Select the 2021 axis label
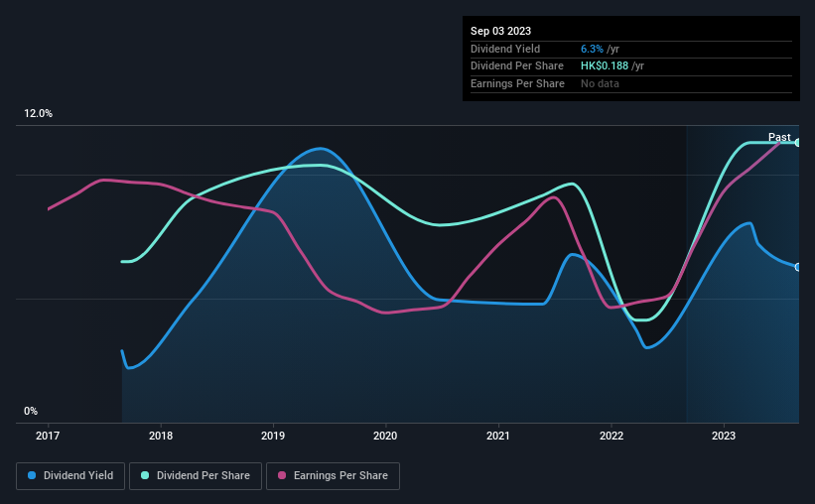The image size is (815, 504). click(498, 436)
